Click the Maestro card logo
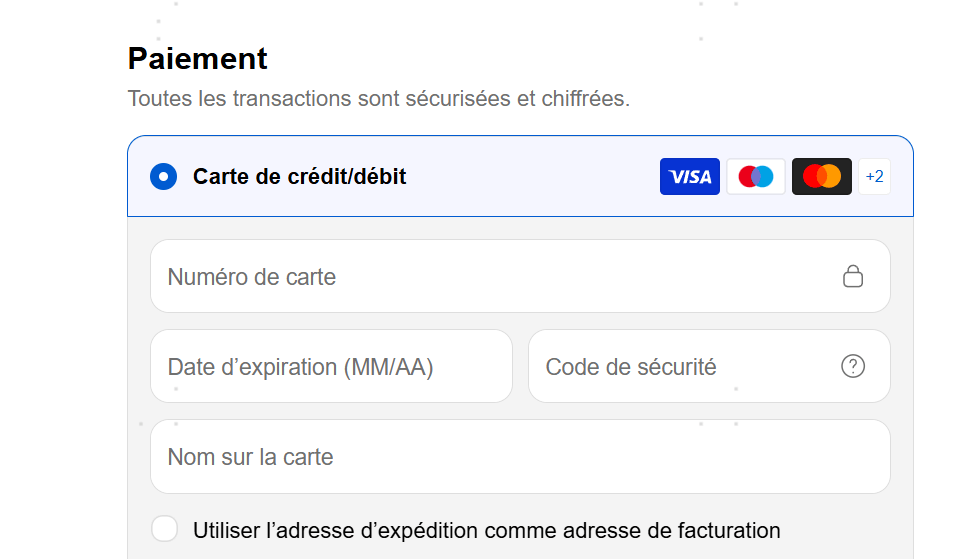 (755, 176)
